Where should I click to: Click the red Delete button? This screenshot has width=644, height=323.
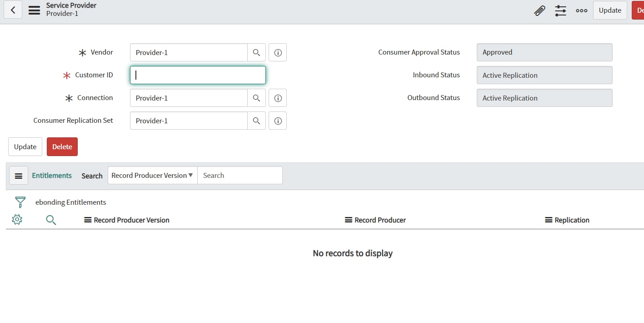62,146
